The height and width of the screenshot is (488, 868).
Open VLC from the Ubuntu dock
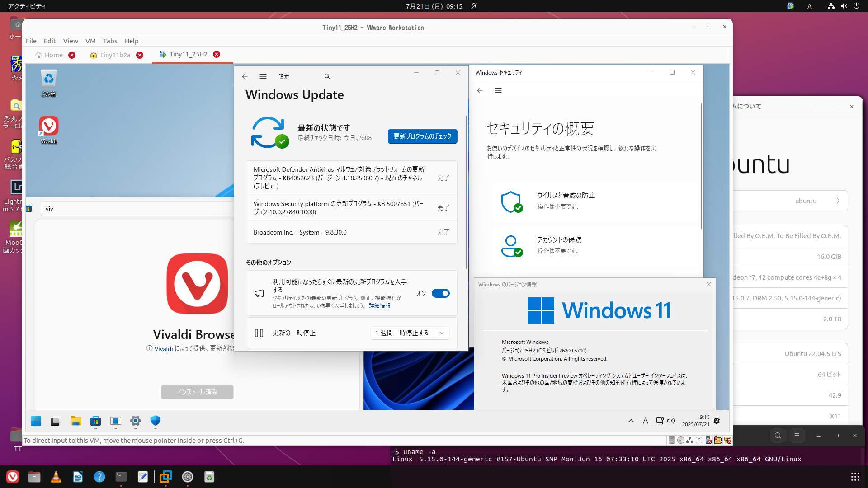56,477
